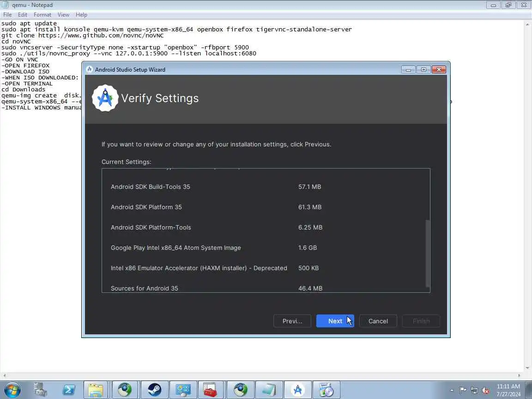Select Google Play Intel x86_64 Atom System Image

(x=266, y=248)
